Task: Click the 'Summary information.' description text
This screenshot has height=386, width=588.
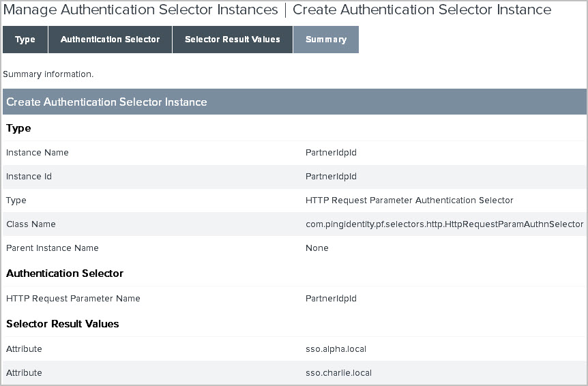Action: click(48, 74)
